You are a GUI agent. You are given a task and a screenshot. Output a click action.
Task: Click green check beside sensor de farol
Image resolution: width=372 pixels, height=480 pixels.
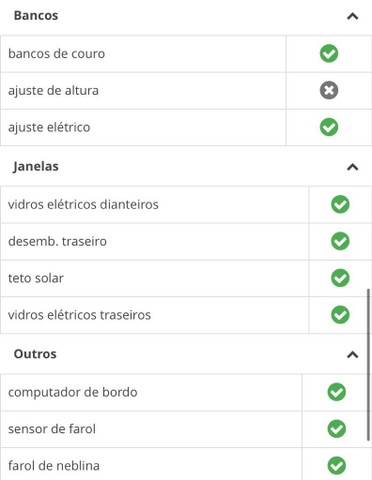pyautogui.click(x=337, y=429)
